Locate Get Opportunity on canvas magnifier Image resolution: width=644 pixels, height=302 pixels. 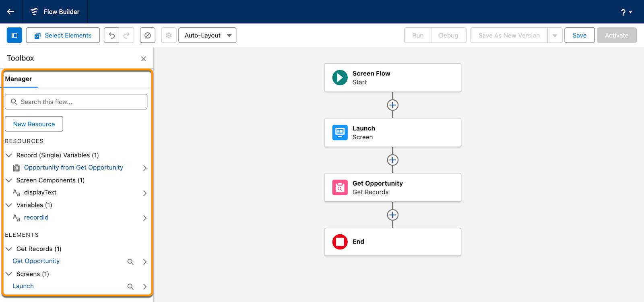(130, 262)
